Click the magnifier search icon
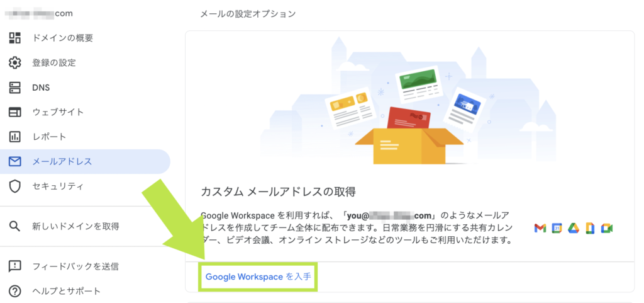Viewport: 644px width, 303px height. pos(15,226)
